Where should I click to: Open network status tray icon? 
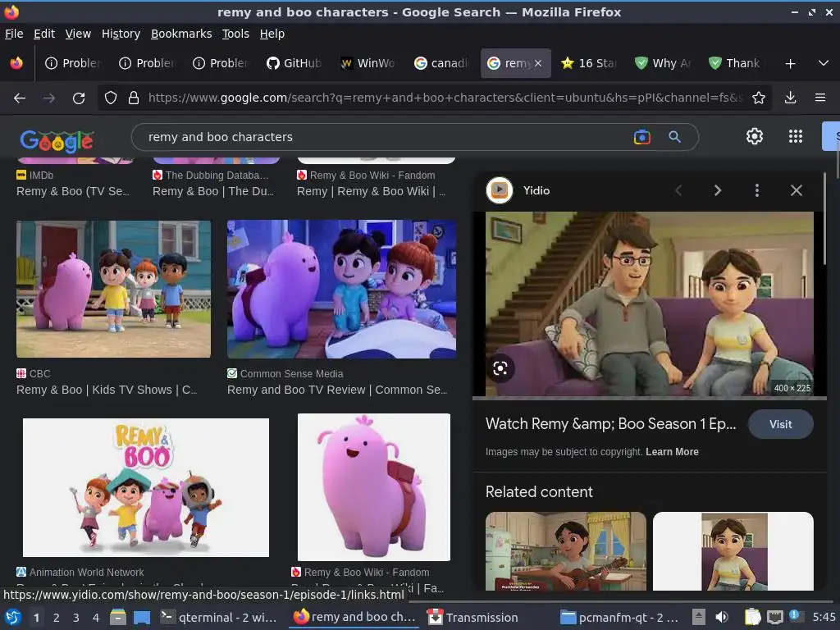click(x=774, y=617)
